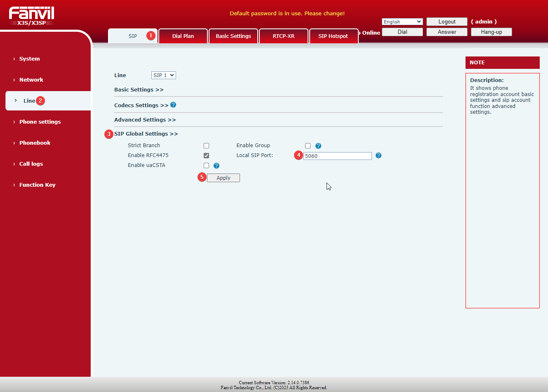Click into the Local SIP Port field
Viewport: 548px width, 392px height.
[x=337, y=156]
